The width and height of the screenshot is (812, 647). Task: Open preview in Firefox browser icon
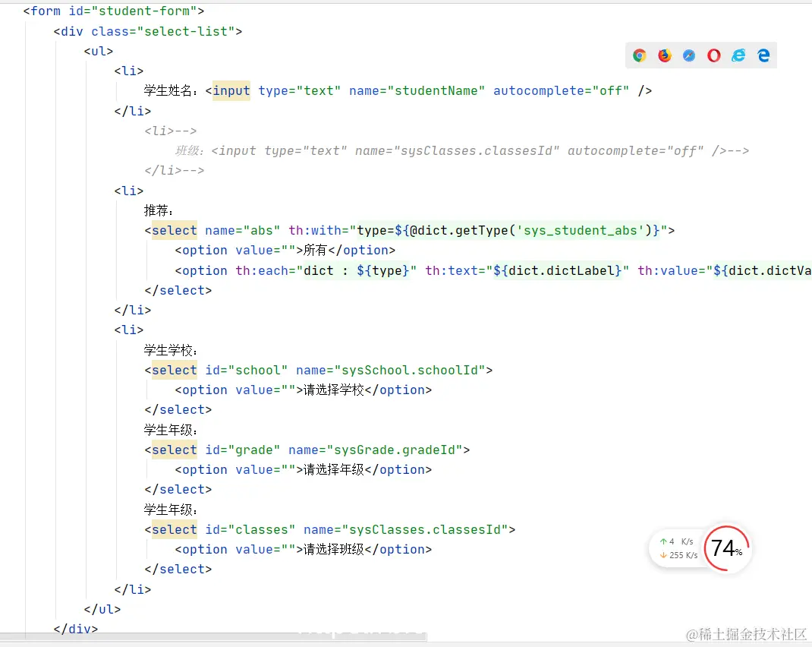click(x=665, y=55)
